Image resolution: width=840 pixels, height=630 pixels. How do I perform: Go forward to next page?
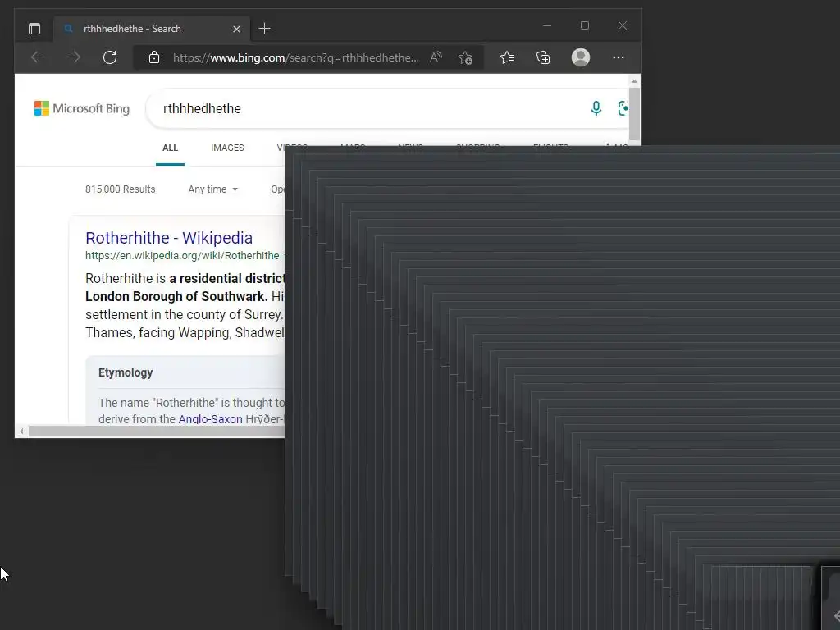[x=74, y=57]
